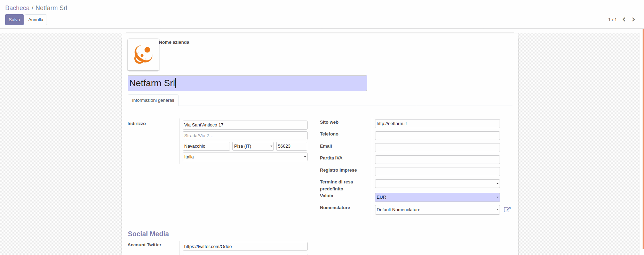Click the Telefono label

[329, 134]
